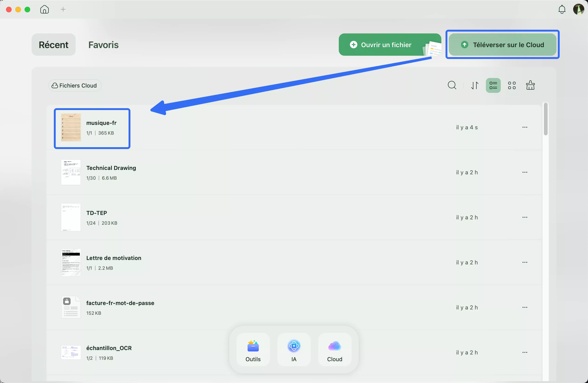588x383 pixels.
Task: Open more options for musique-fr
Action: click(x=525, y=127)
